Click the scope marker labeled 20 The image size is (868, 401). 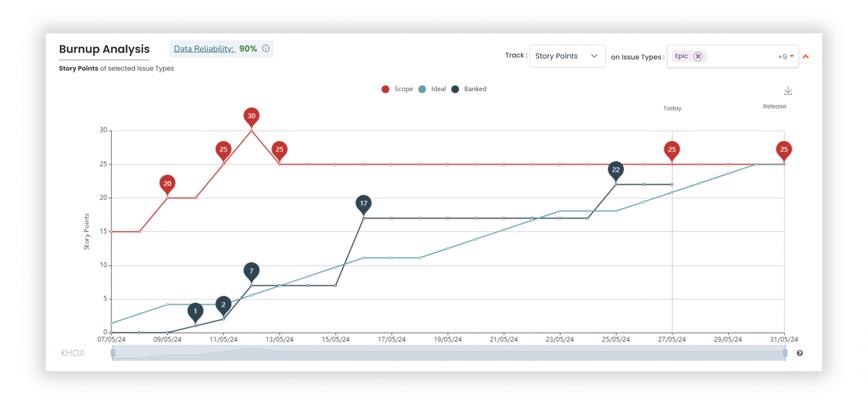click(x=167, y=183)
